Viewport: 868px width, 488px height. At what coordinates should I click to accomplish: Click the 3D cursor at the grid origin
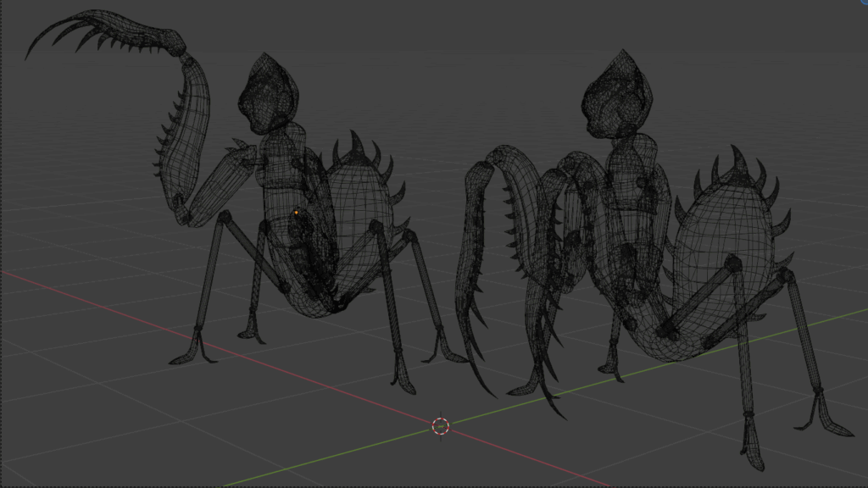[440, 425]
